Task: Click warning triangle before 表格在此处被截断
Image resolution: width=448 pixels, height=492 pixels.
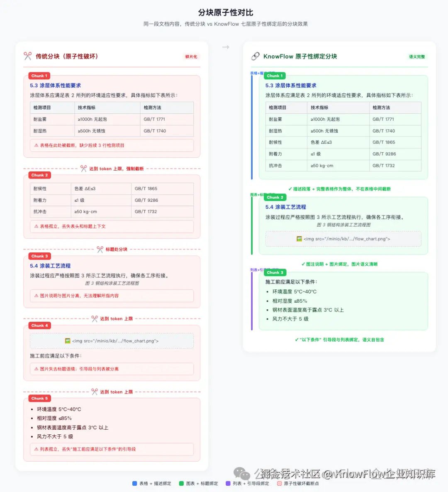Action: tap(37, 145)
